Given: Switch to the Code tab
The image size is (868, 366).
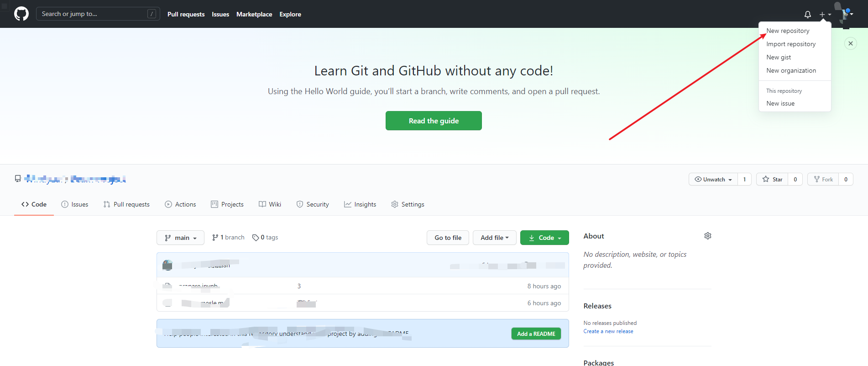Looking at the screenshot, I should pyautogui.click(x=34, y=204).
